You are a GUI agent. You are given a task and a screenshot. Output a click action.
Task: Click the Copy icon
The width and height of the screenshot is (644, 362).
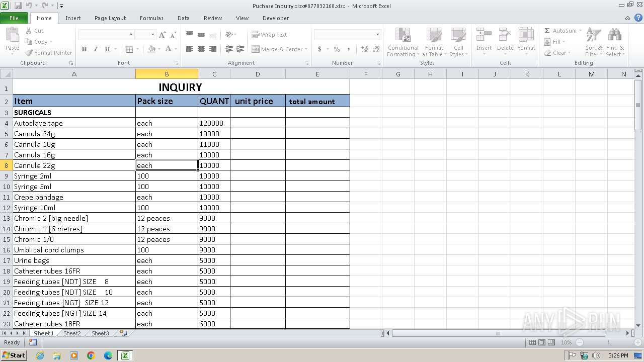[x=28, y=42]
